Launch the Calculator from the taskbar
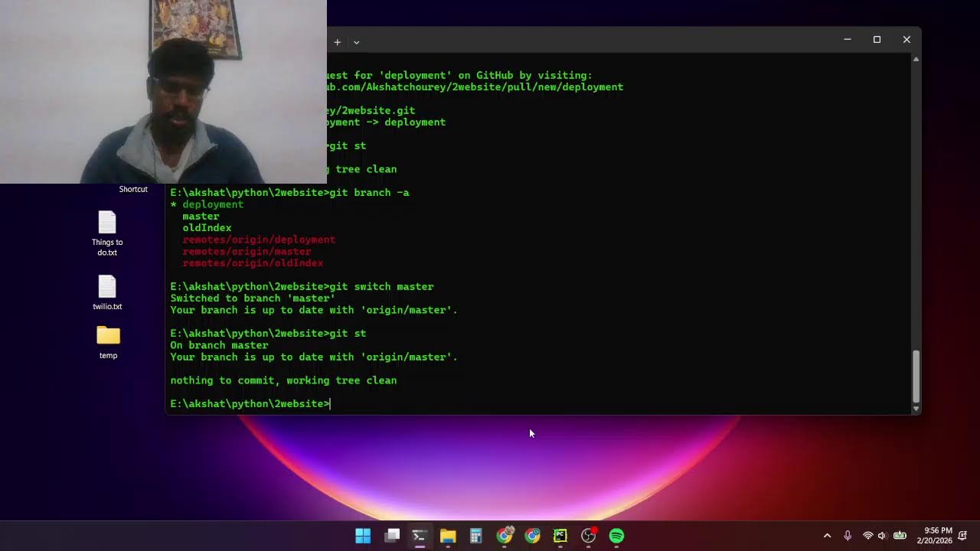 click(x=475, y=536)
